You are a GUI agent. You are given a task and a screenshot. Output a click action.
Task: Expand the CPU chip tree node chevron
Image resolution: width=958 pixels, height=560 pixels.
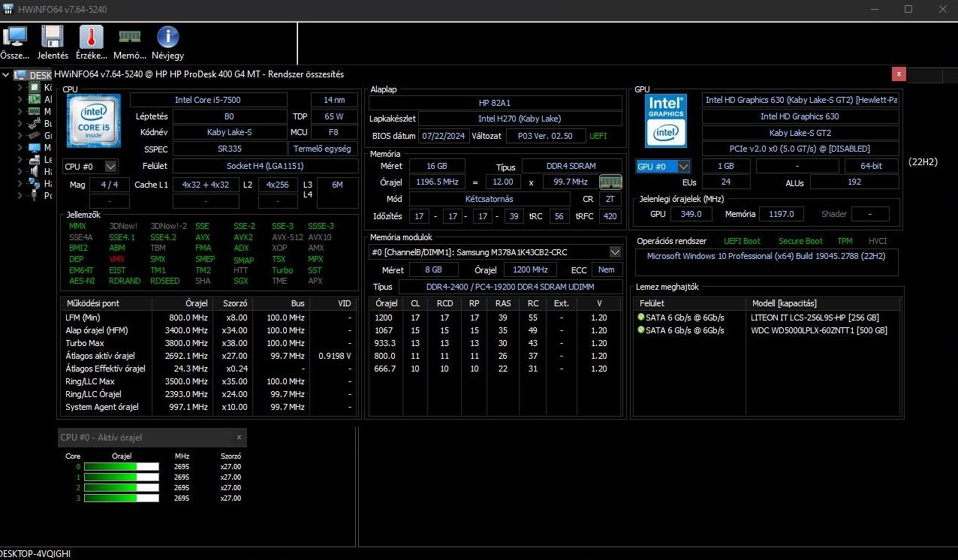(x=21, y=87)
